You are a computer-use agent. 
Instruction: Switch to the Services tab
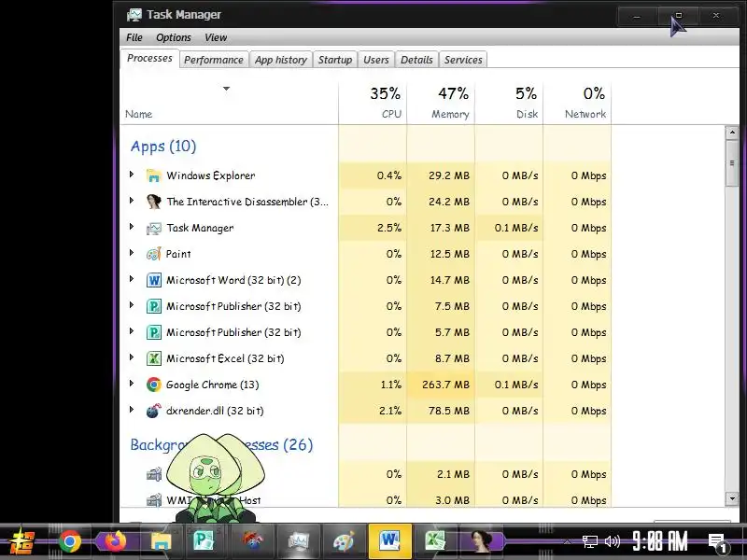pyautogui.click(x=463, y=60)
